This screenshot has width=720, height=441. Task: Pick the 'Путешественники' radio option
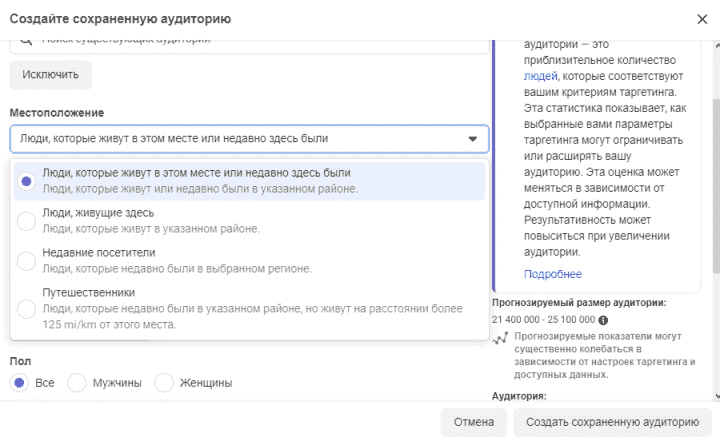[x=26, y=309]
